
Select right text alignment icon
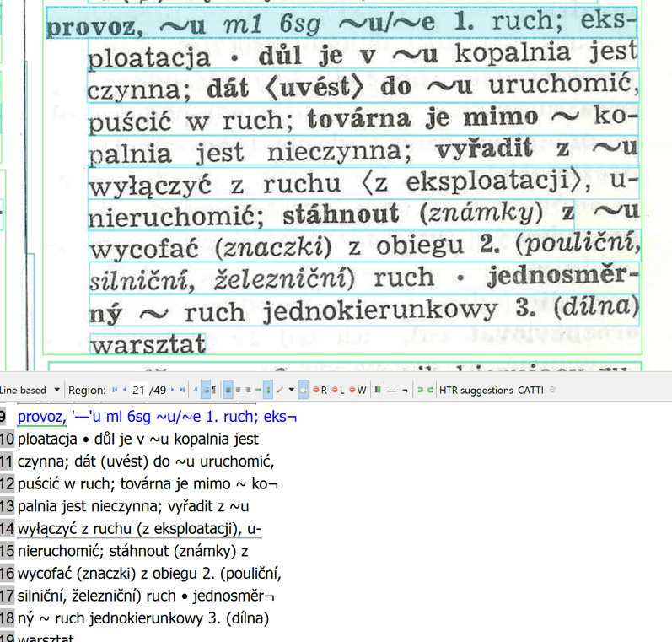pos(249,390)
